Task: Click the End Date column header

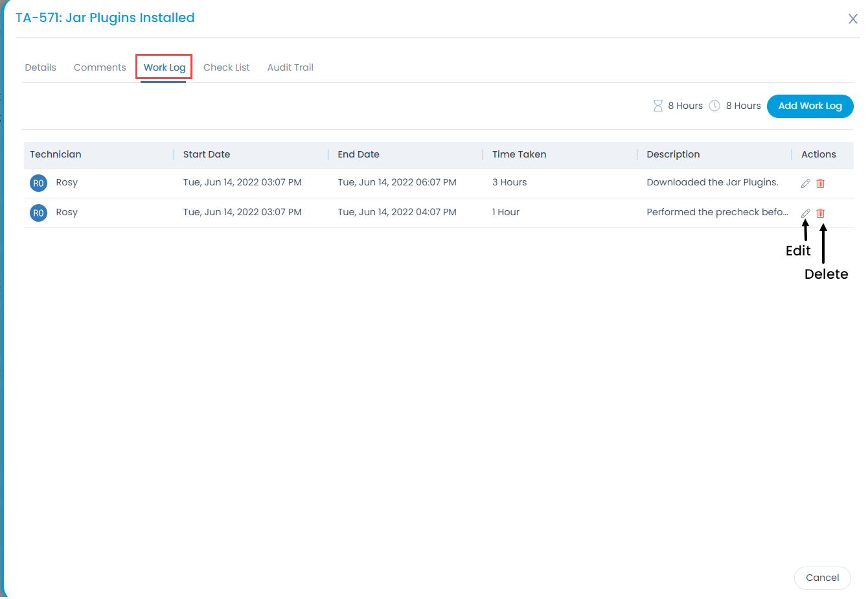Action: 358,154
